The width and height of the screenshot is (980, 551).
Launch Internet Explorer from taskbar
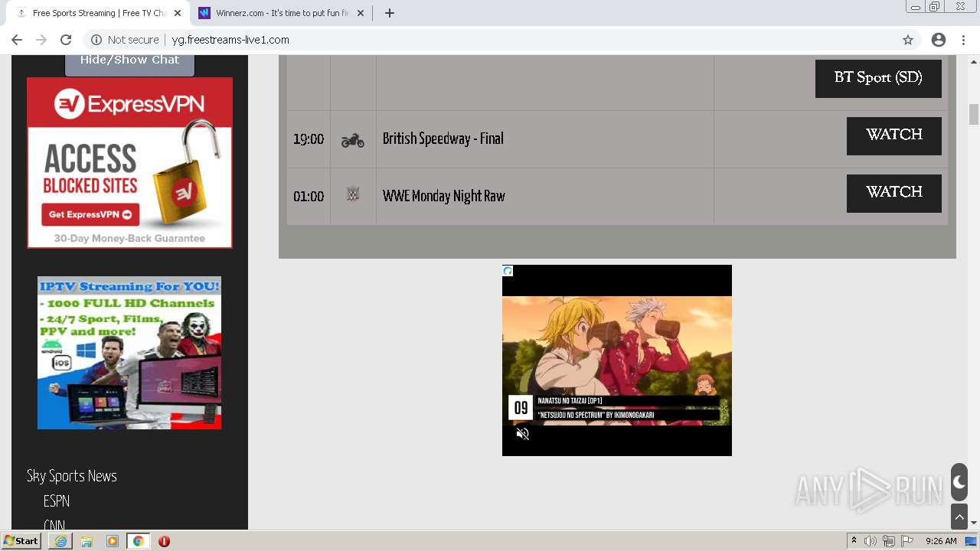tap(60, 541)
